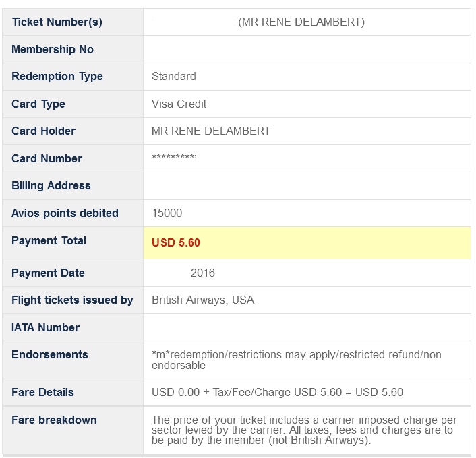Select the Visa Credit card type value

179,104
